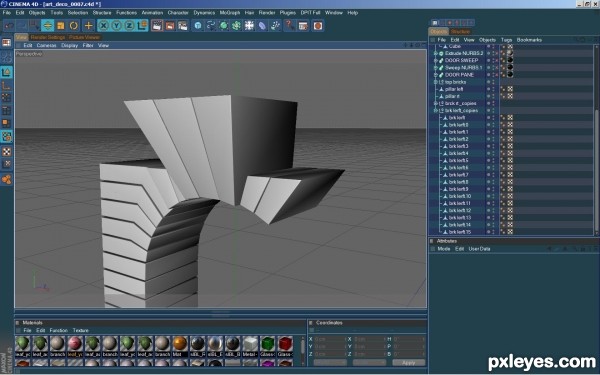Click the particle emitter icon

pyautogui.click(x=275, y=26)
